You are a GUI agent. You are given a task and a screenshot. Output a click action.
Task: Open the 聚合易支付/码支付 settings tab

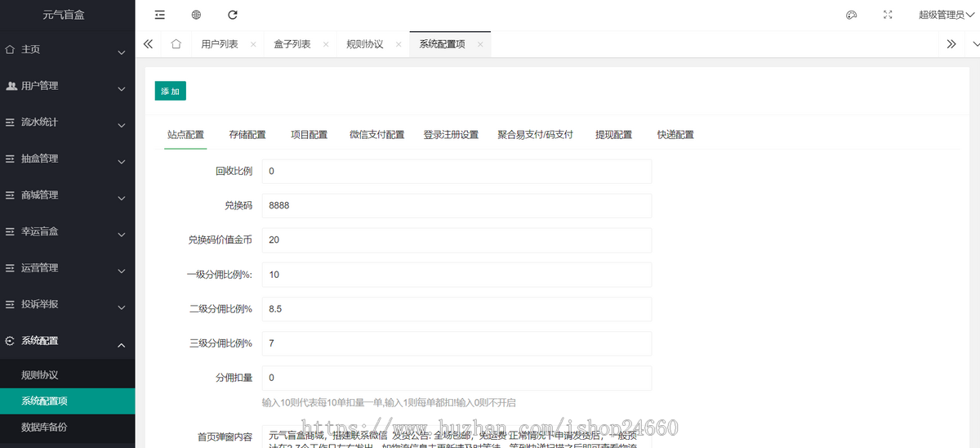click(535, 135)
